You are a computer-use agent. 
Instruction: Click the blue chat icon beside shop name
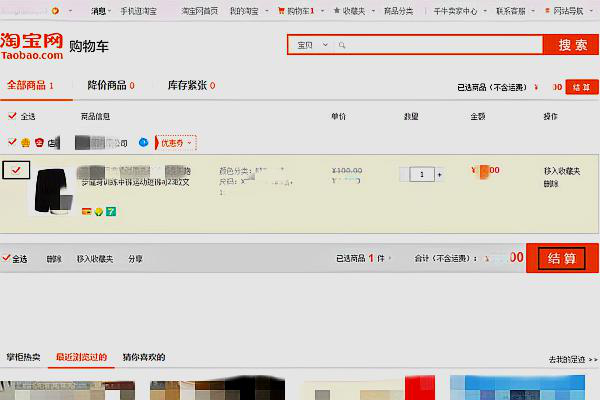tap(143, 142)
